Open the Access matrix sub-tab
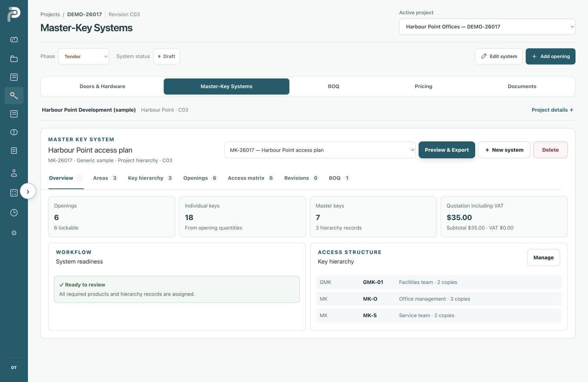This screenshot has height=382, width=588. 251,178
